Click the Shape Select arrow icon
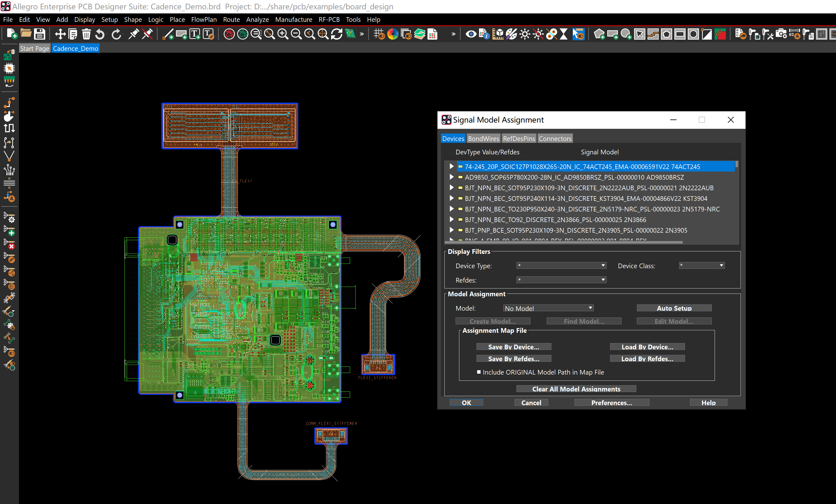Image resolution: width=836 pixels, height=504 pixels. [639, 34]
